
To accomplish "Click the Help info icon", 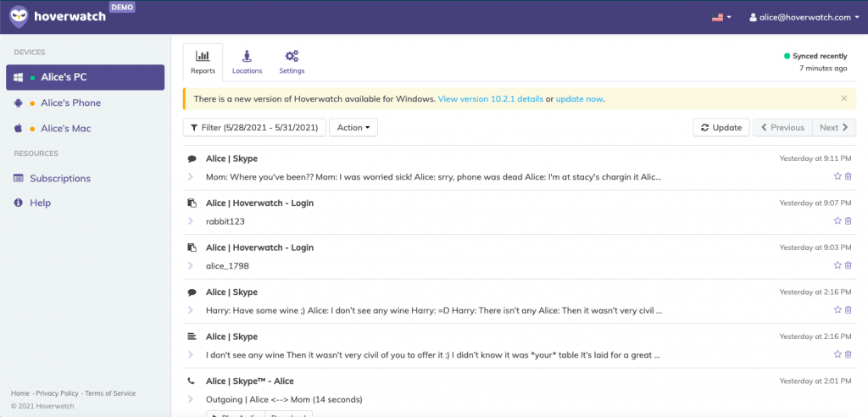I will 19,203.
